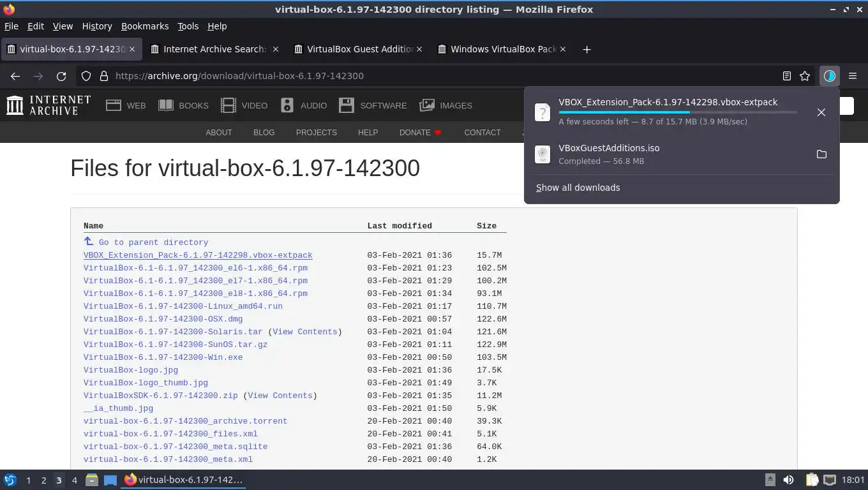Open the File menu
The image size is (868, 490).
click(11, 26)
